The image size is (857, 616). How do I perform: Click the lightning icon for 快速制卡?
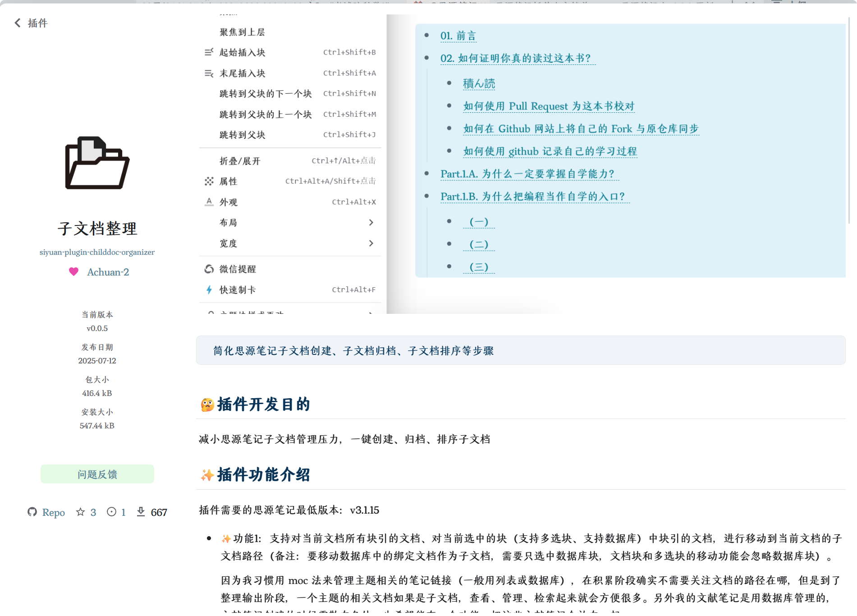pyautogui.click(x=208, y=290)
